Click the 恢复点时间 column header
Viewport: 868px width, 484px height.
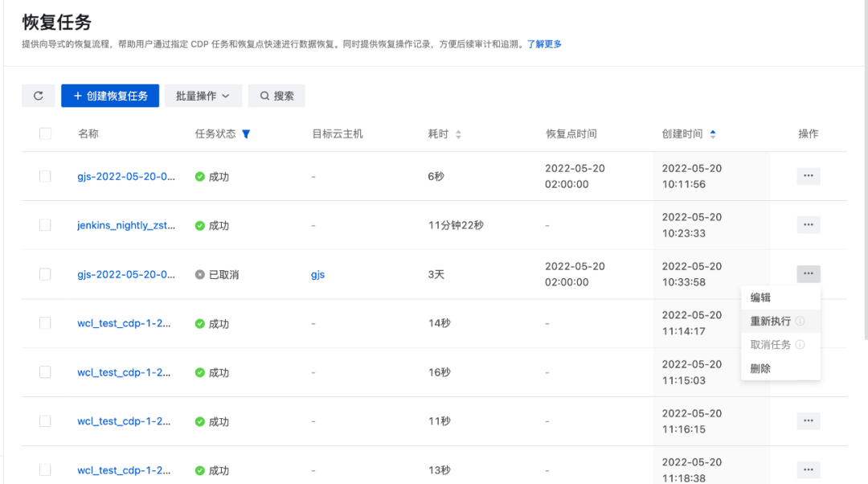pyautogui.click(x=571, y=134)
